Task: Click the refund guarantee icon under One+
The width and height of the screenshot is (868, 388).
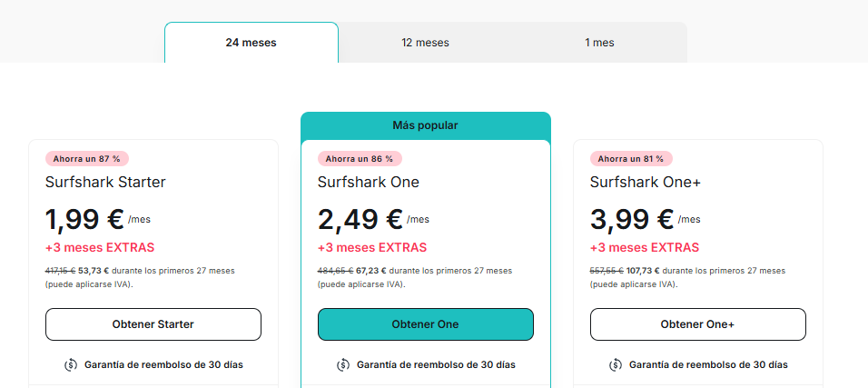Action: coord(616,364)
